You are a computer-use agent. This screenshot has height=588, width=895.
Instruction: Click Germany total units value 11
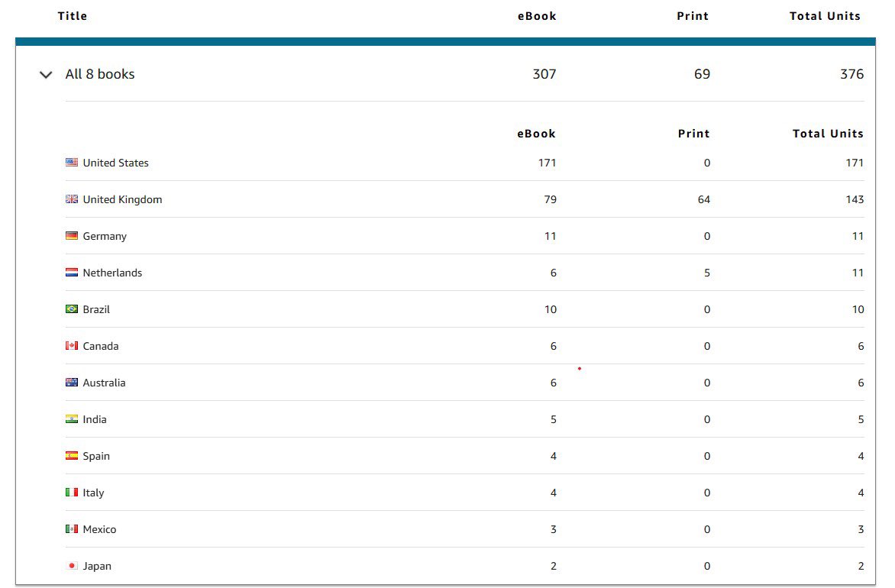point(858,236)
